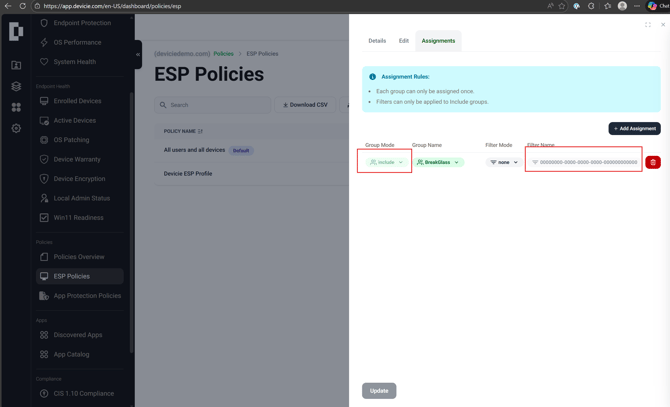The width and height of the screenshot is (670, 407).
Task: Open the BreakGlass group name dropdown
Action: [x=438, y=162]
